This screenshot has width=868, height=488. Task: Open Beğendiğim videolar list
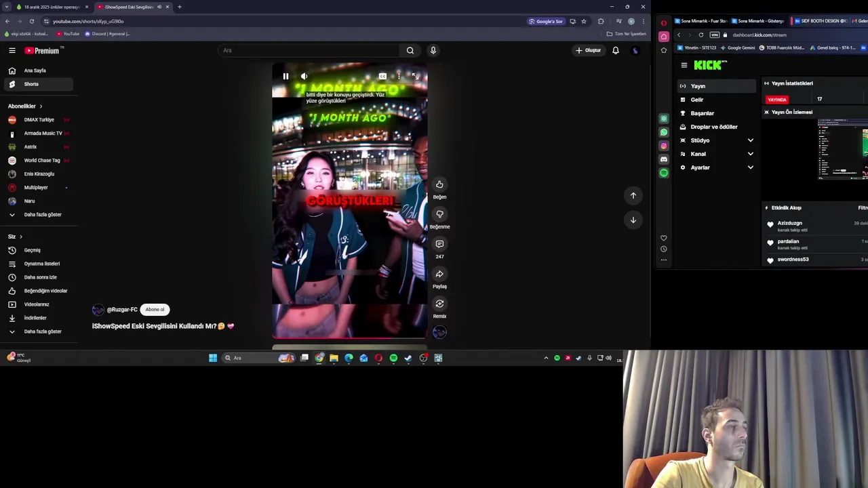(x=38, y=291)
